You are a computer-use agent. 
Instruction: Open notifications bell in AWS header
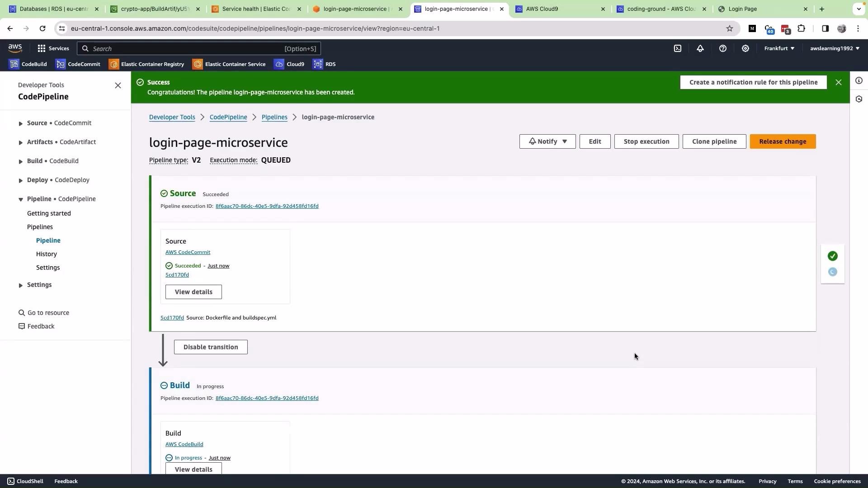700,48
